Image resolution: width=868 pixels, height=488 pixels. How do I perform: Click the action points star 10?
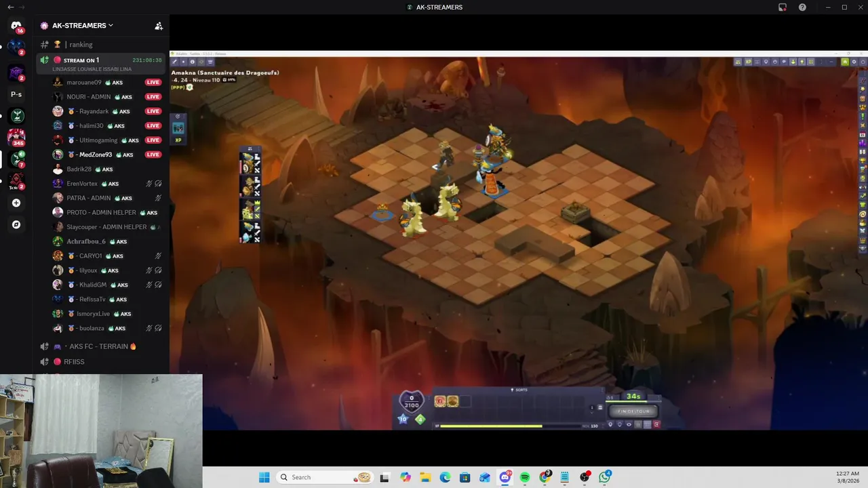tap(403, 420)
